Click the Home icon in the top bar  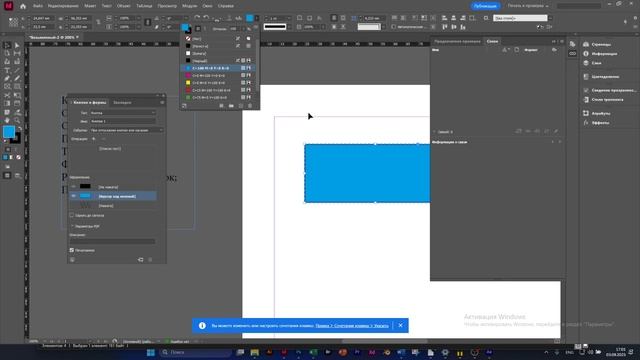[x=23, y=6]
